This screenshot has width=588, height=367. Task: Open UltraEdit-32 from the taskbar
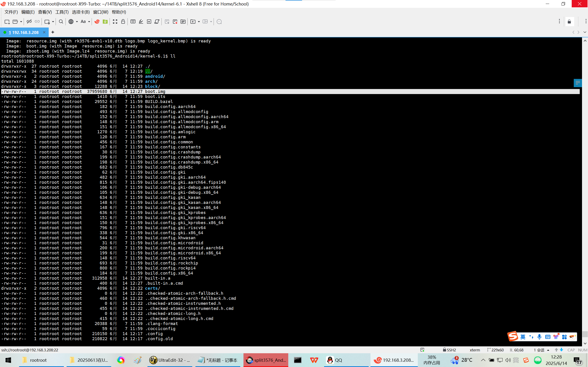click(x=170, y=360)
